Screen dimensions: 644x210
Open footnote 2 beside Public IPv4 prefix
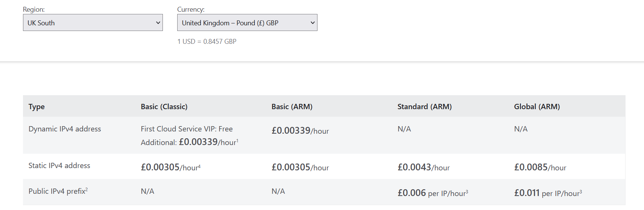point(86,189)
